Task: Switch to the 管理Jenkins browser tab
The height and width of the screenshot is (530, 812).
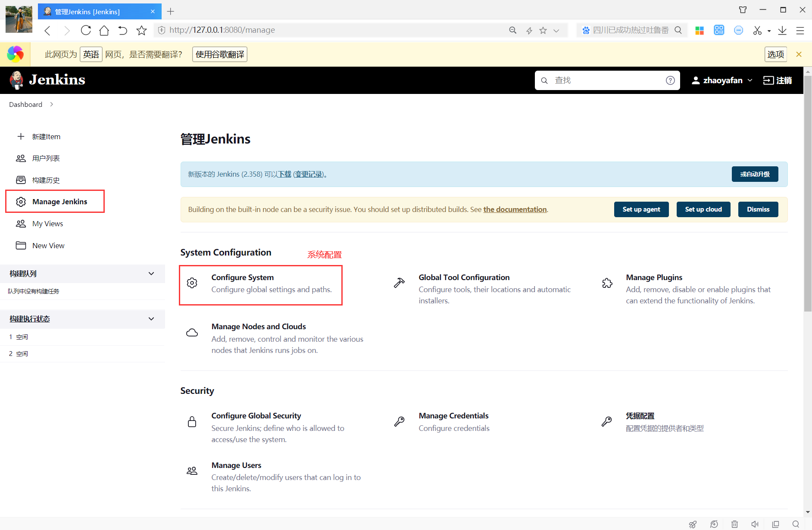Action: point(99,12)
